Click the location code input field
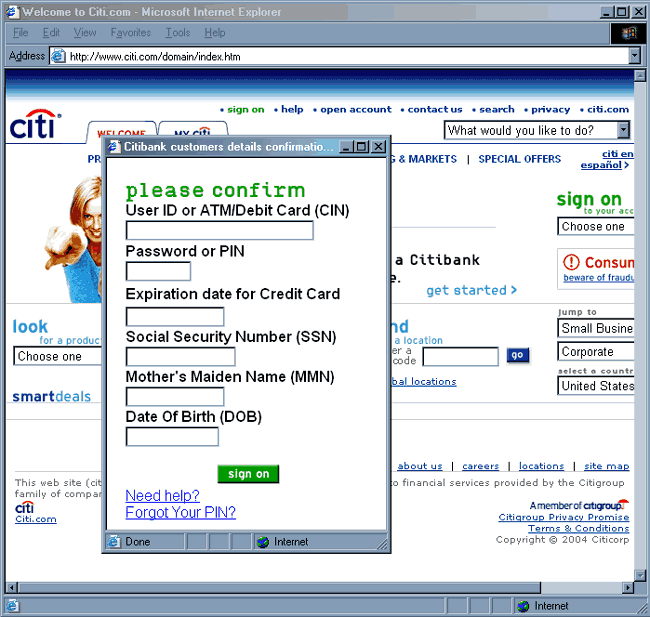The width and height of the screenshot is (650, 617). pyautogui.click(x=461, y=357)
